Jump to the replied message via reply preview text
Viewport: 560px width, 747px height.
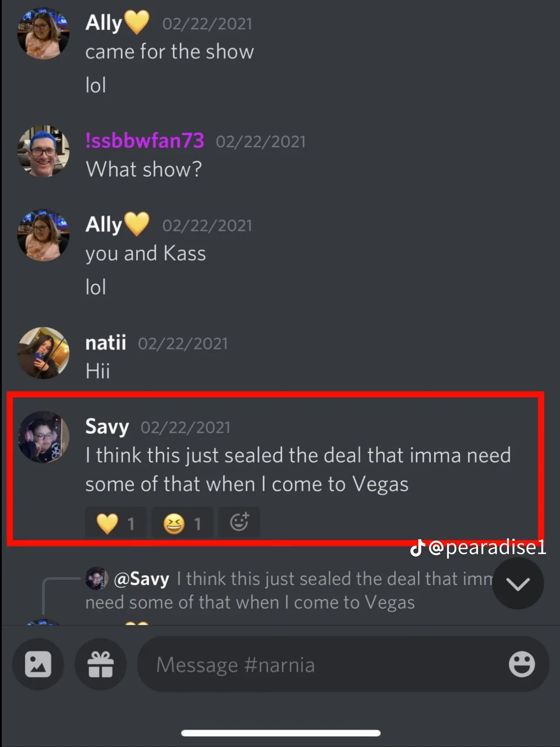point(289,591)
